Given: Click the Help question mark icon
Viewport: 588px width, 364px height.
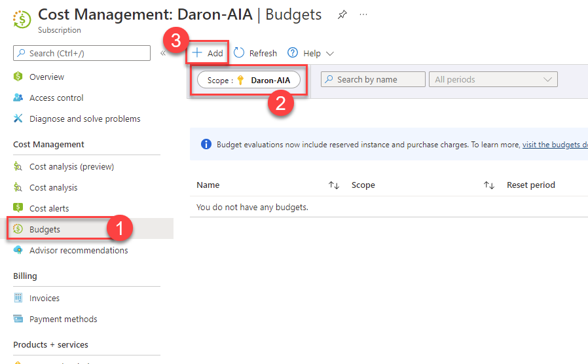Looking at the screenshot, I should coord(293,53).
